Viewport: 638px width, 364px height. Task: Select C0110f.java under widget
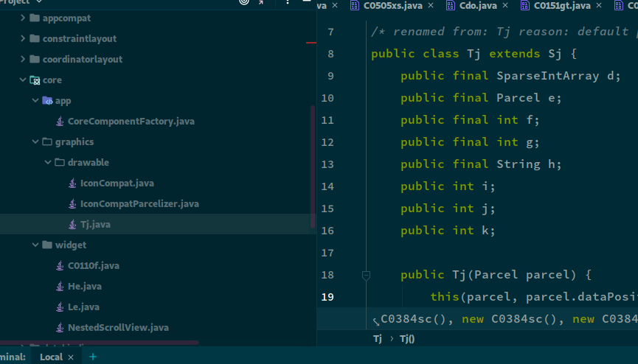pos(94,265)
